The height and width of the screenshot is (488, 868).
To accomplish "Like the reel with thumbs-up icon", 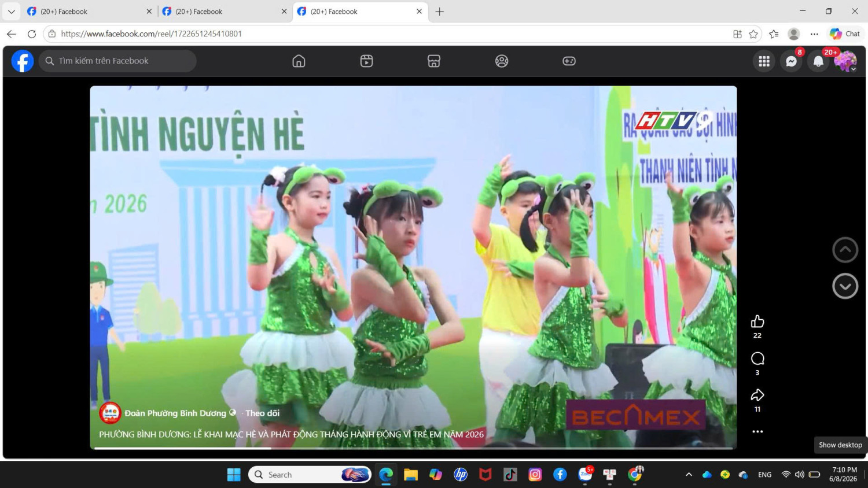I will (757, 321).
